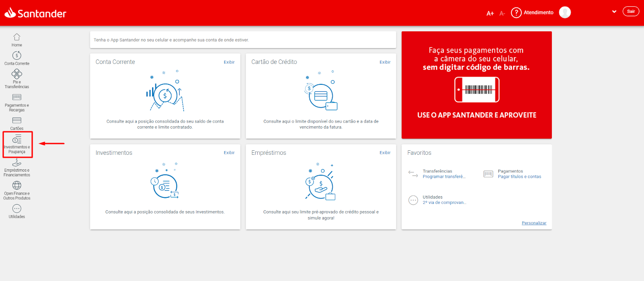The width and height of the screenshot is (644, 281).
Task: Open Conta Corrente in the sidebar
Action: point(17,58)
